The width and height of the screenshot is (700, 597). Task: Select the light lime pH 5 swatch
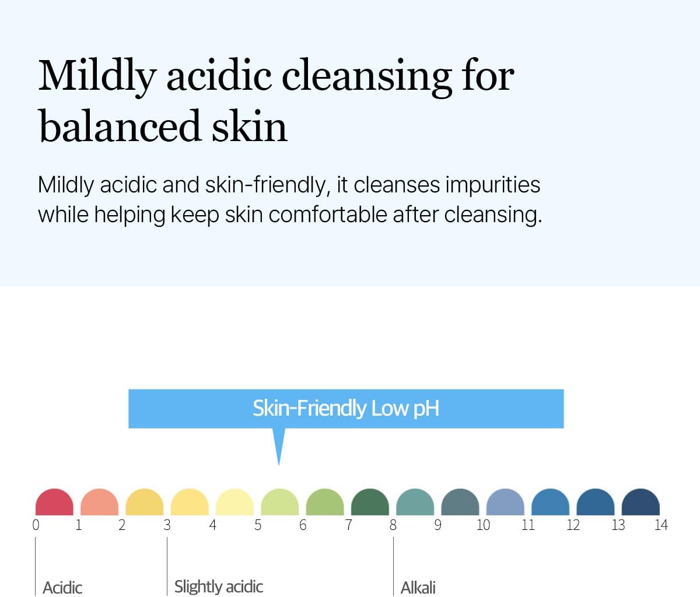(280, 502)
